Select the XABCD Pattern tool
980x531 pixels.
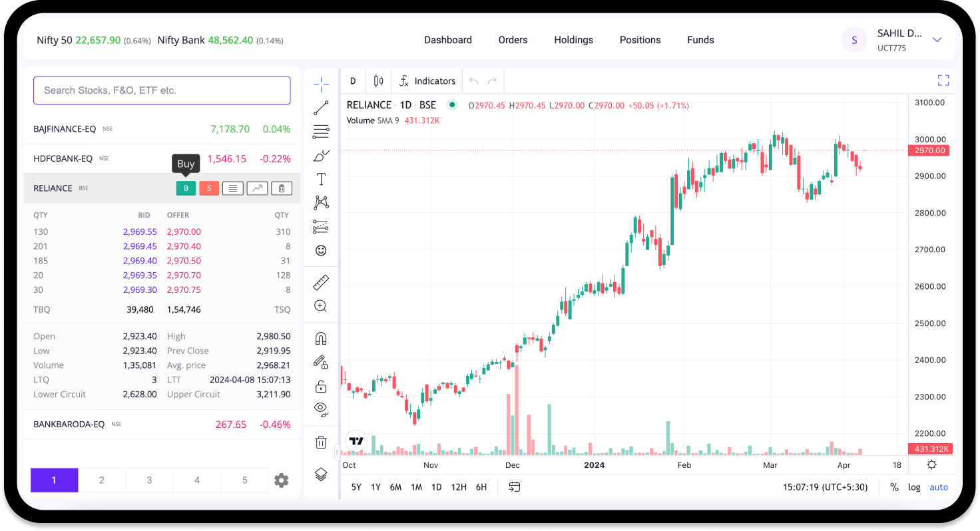(x=320, y=202)
